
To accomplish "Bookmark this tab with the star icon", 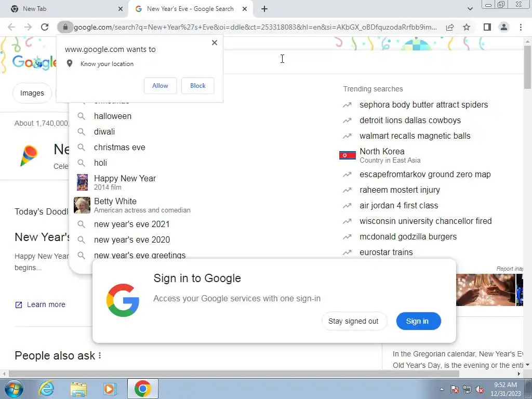I will 467,27.
